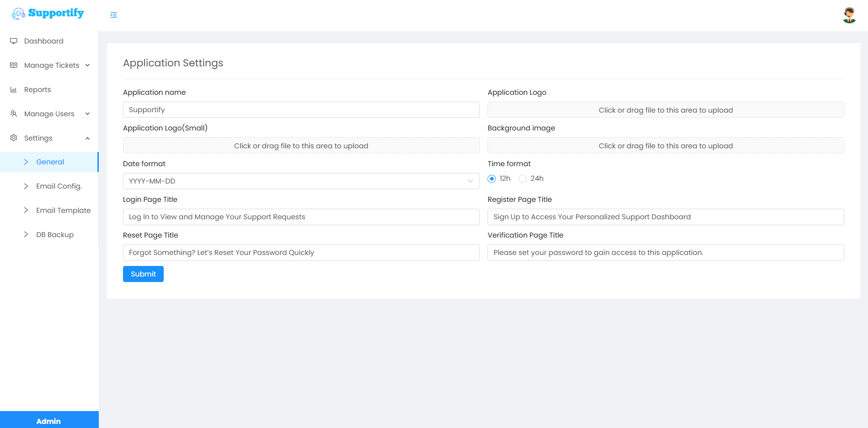
Task: Expand the Manage Users submenu arrow
Action: [87, 114]
